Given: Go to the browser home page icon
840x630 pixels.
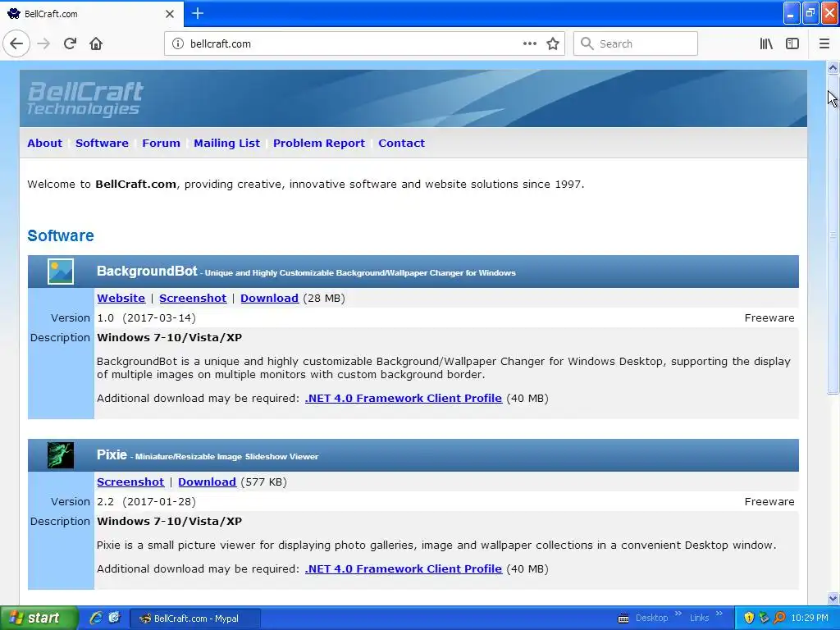Looking at the screenshot, I should (x=96, y=43).
